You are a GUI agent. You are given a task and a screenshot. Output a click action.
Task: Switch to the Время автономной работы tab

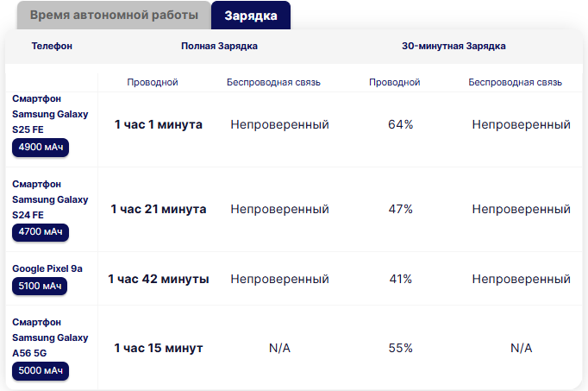click(108, 16)
